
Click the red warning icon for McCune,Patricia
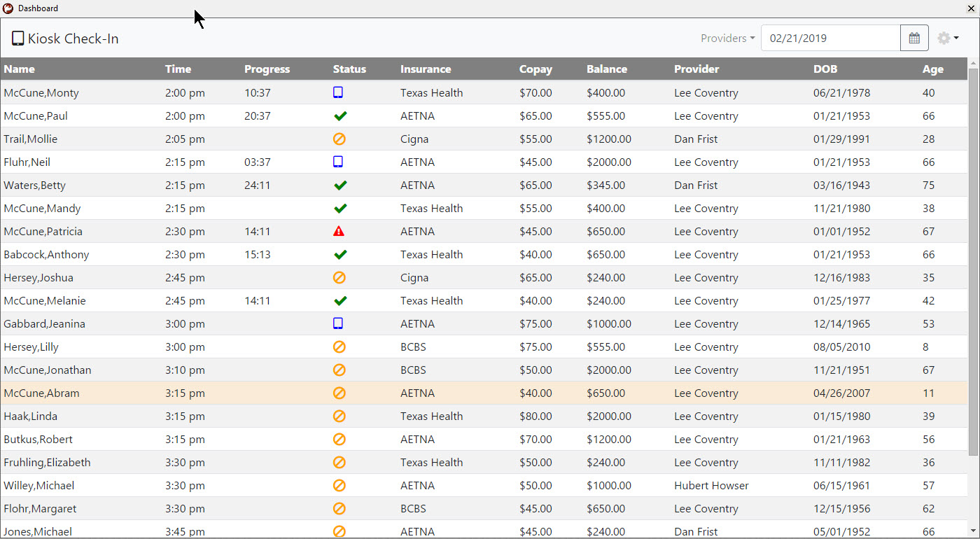(339, 231)
